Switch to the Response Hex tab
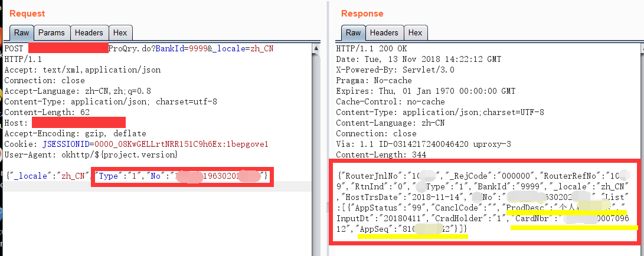The image size is (644, 256). (x=415, y=33)
